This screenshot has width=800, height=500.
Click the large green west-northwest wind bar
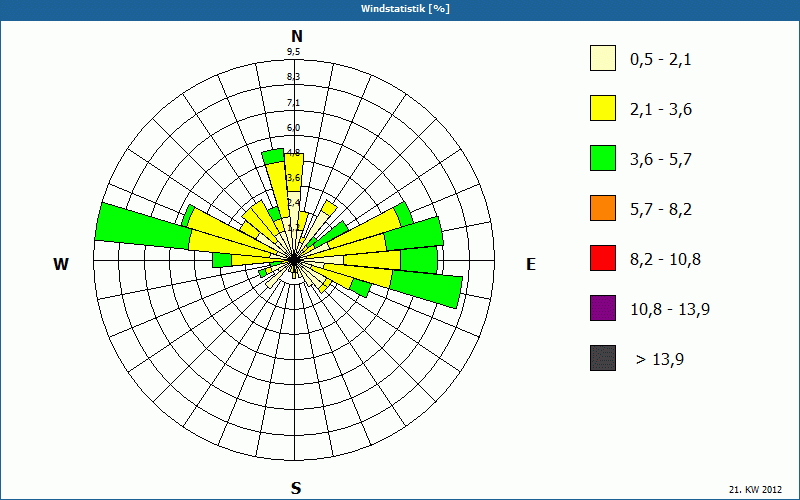point(144,226)
